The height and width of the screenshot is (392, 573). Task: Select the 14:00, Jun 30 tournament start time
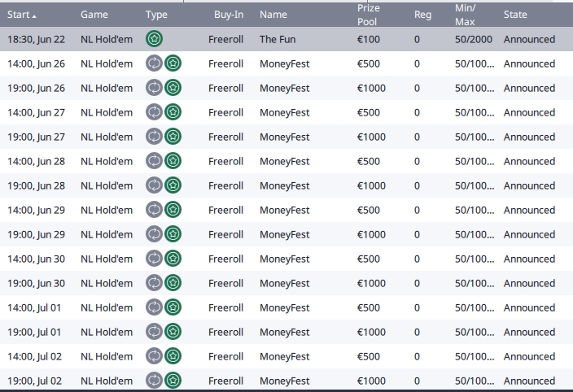click(37, 259)
